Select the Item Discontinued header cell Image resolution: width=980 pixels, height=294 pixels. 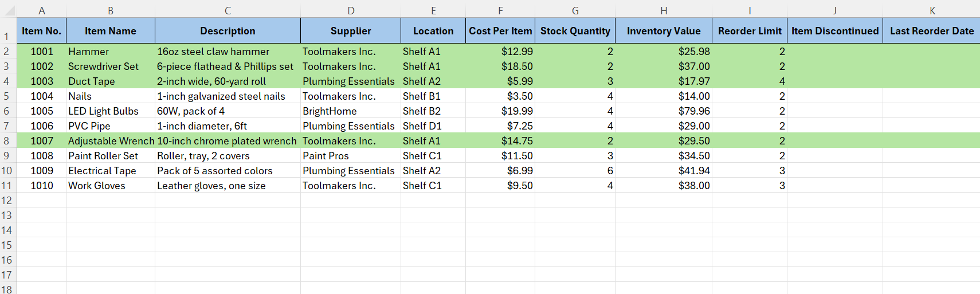[834, 31]
